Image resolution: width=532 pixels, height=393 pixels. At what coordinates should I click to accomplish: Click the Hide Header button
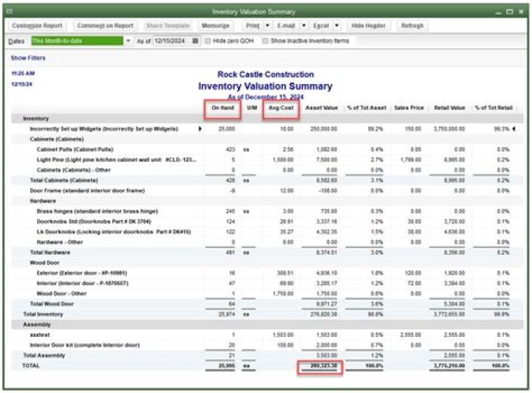(x=369, y=26)
